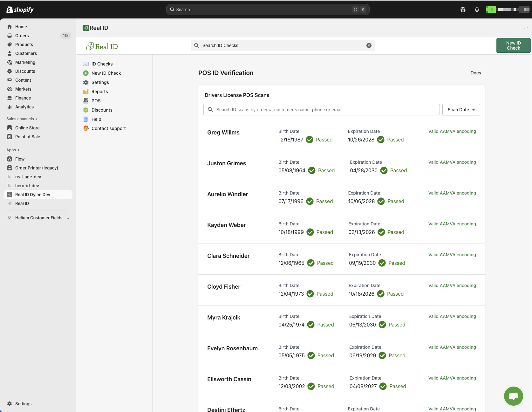Click the New ID Check plus icon
Viewport: 532px width, 412px height.
click(86, 73)
